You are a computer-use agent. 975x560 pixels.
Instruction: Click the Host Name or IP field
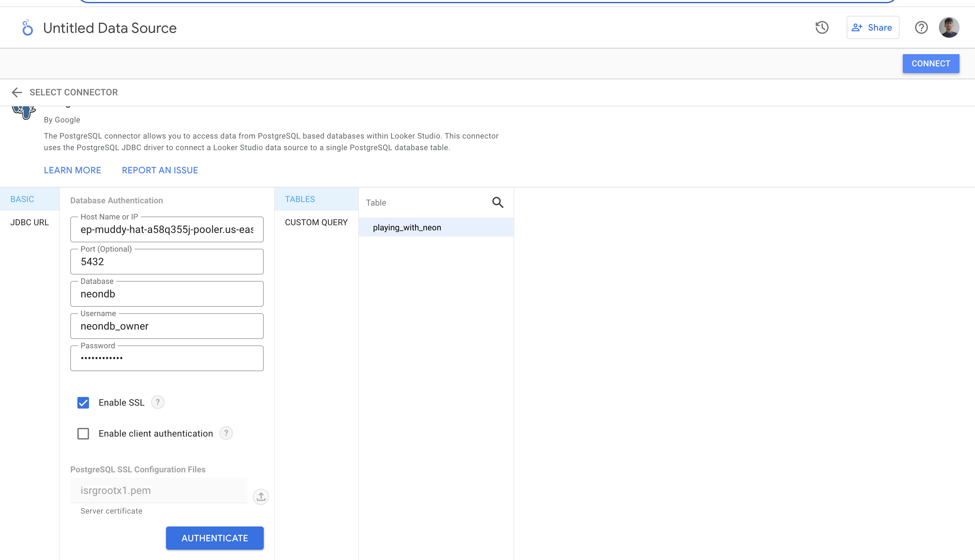[x=167, y=230]
